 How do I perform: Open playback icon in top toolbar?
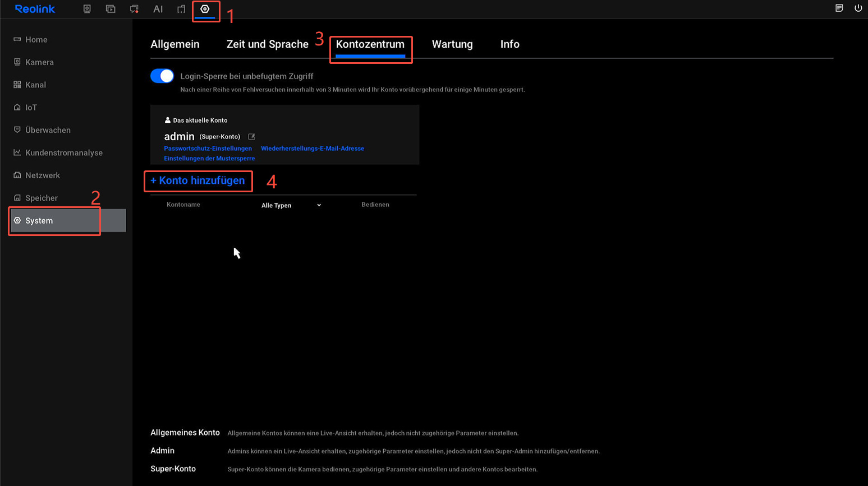click(x=111, y=9)
